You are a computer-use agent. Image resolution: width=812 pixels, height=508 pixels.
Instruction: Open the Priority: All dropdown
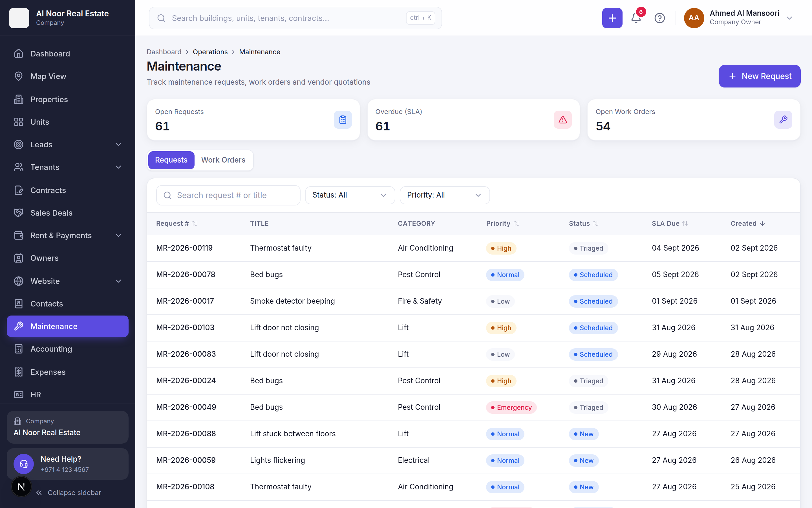(444, 195)
